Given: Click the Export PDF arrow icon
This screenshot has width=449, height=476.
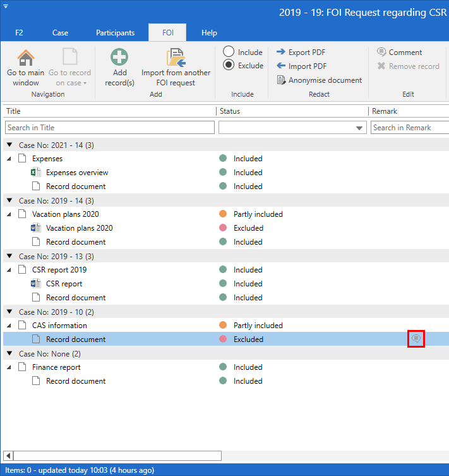Looking at the screenshot, I should 281,52.
